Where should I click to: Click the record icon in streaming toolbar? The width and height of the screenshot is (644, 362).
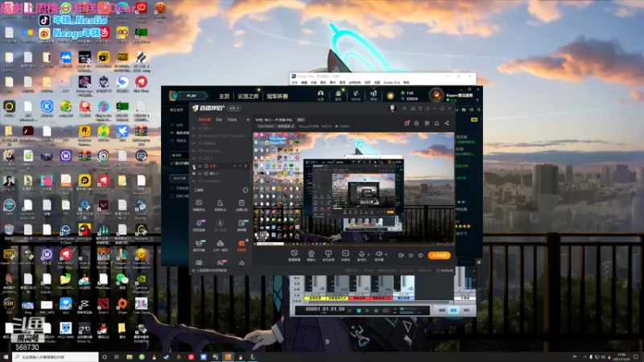pos(345,253)
